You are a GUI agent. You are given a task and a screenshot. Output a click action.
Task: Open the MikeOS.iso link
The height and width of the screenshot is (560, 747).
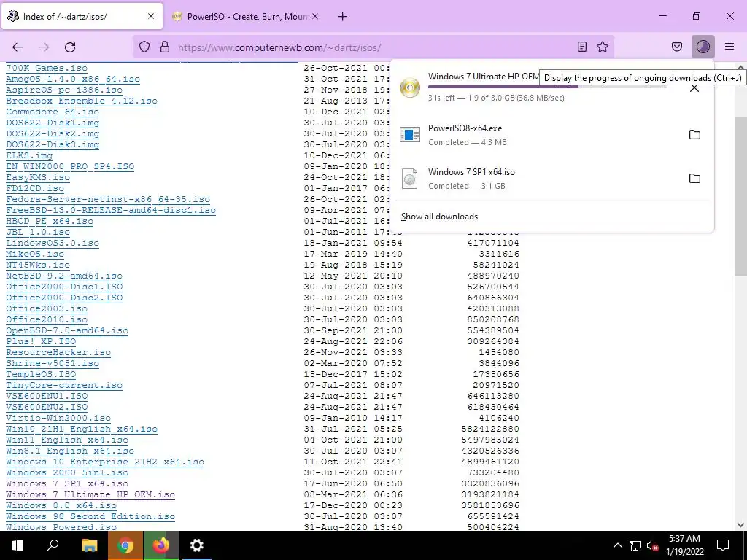35,254
